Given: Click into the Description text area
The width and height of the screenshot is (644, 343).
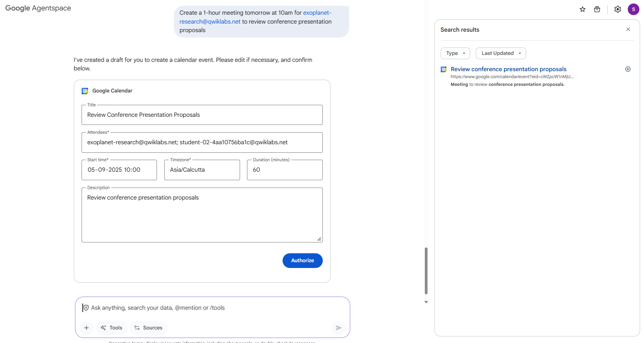Looking at the screenshot, I should (202, 215).
